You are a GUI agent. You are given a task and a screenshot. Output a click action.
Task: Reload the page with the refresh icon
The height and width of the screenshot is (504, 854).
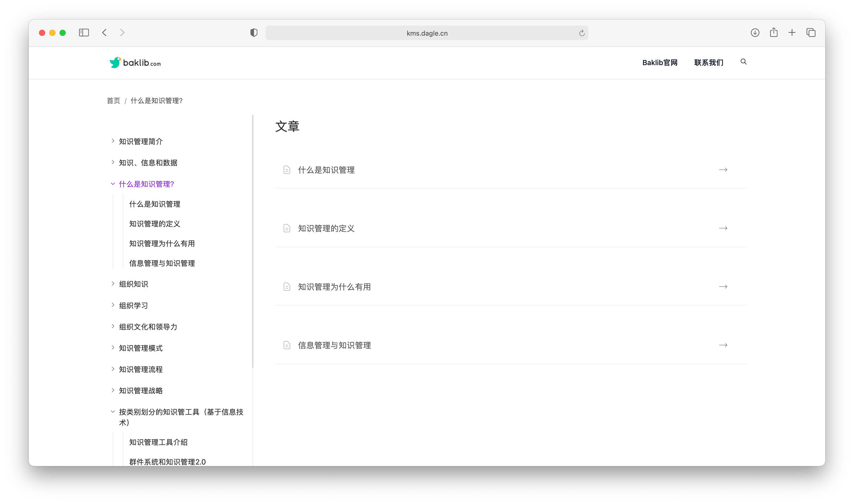pyautogui.click(x=582, y=33)
